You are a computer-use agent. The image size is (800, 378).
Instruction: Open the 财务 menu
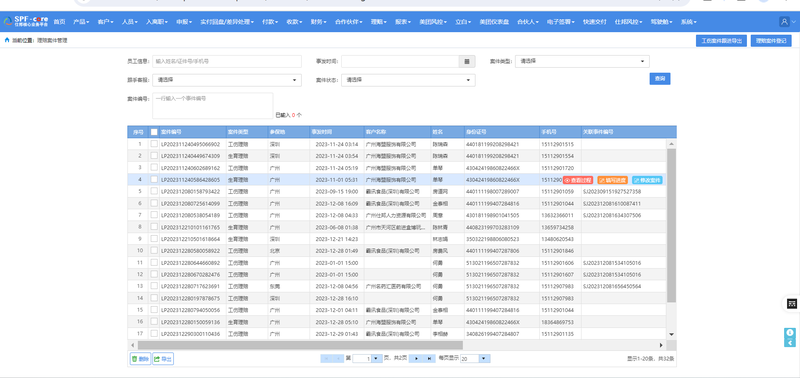[319, 22]
